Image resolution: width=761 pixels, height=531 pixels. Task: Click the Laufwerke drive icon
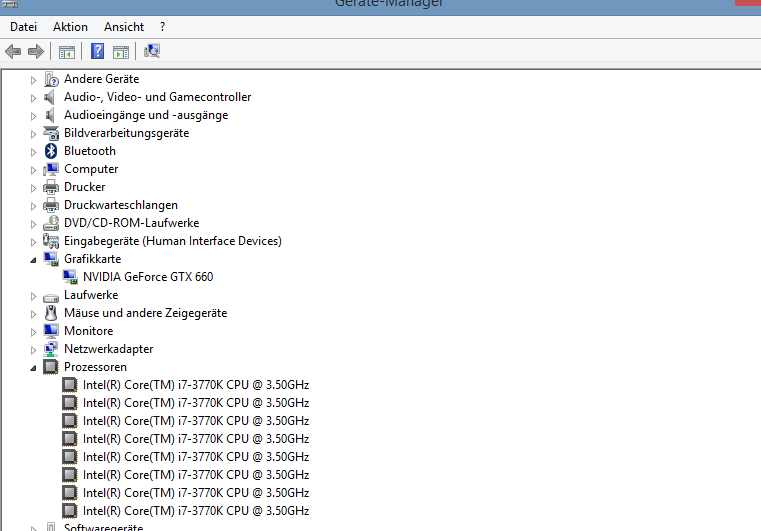coord(51,297)
